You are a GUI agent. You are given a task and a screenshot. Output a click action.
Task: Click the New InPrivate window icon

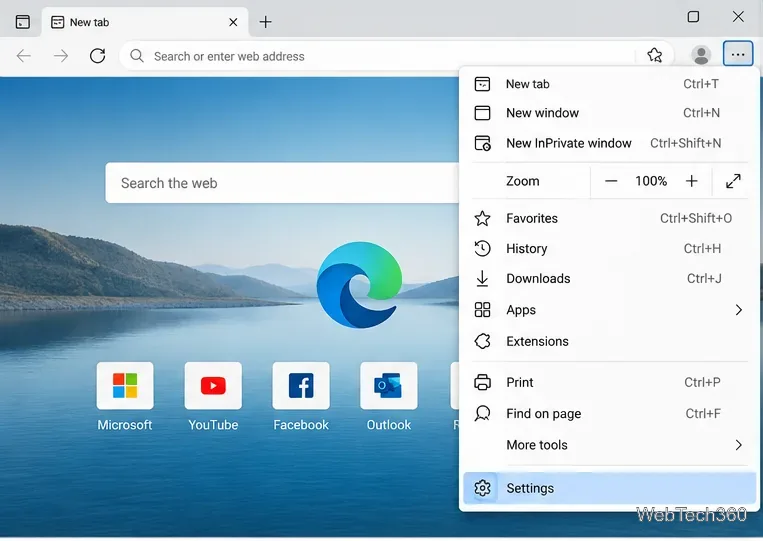[x=482, y=143]
